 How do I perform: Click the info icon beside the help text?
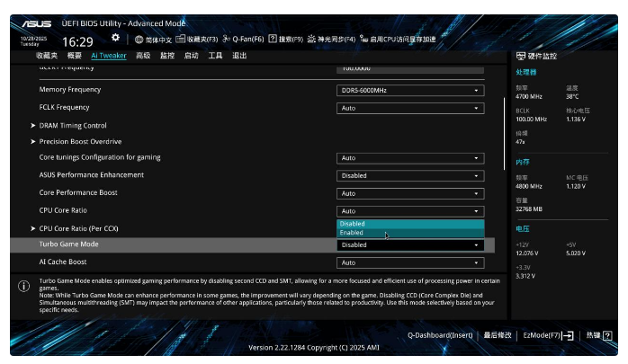pyautogui.click(x=23, y=286)
